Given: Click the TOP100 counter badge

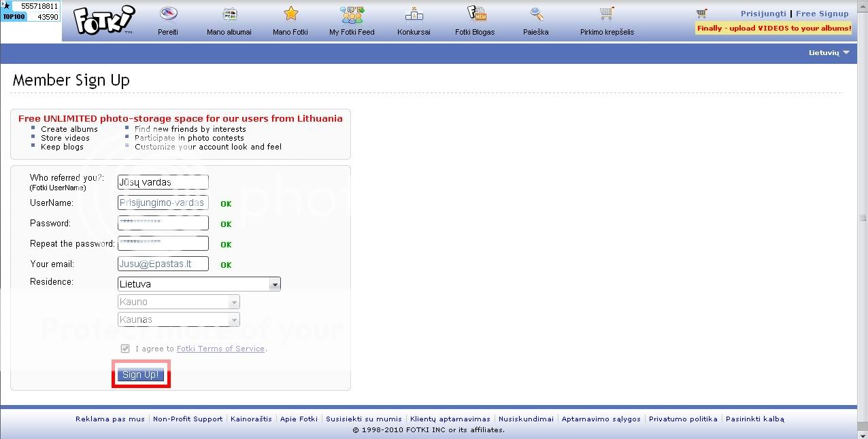Looking at the screenshot, I should tap(31, 12).
